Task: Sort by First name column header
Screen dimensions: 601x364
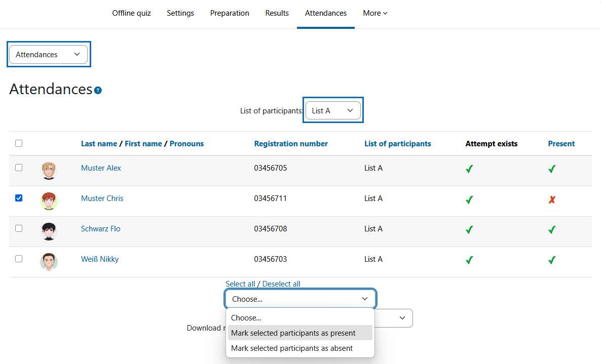Action: [x=143, y=144]
